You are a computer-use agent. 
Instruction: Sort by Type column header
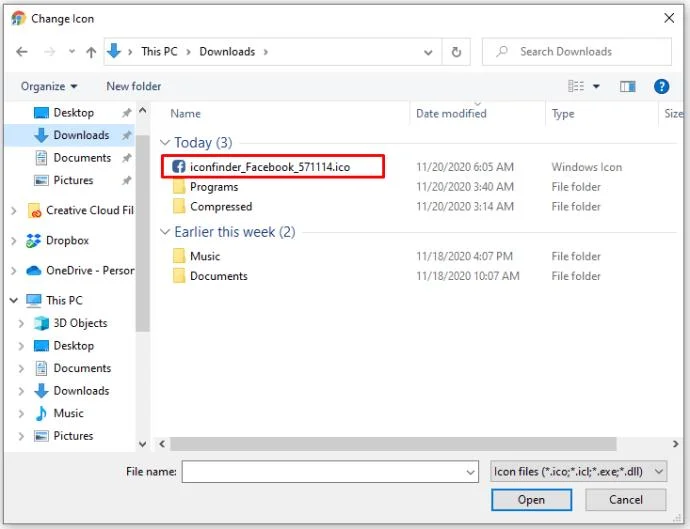click(x=563, y=114)
